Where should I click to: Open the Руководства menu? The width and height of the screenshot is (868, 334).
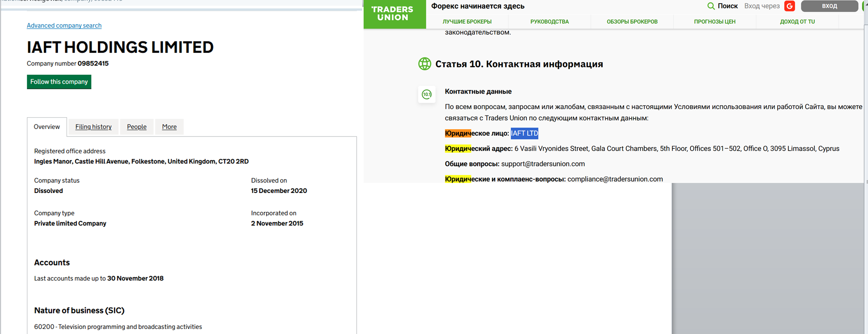tap(550, 21)
